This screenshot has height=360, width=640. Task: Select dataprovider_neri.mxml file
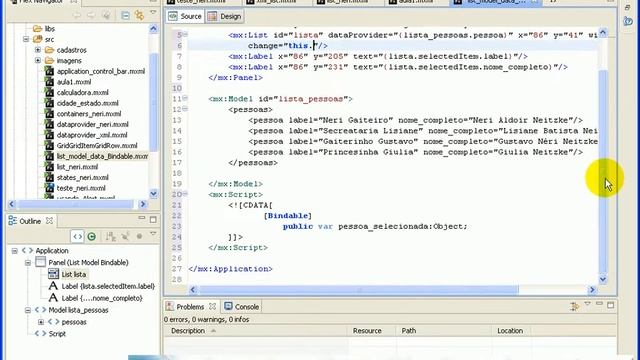(92, 124)
